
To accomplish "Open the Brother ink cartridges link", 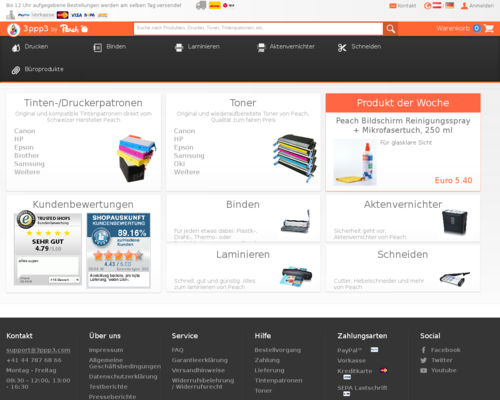I will (x=26, y=156).
